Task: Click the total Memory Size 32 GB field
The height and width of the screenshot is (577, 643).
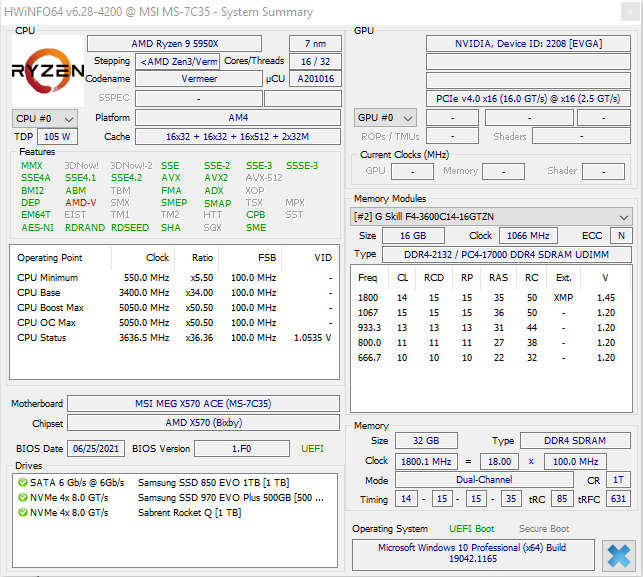Action: coord(426,441)
